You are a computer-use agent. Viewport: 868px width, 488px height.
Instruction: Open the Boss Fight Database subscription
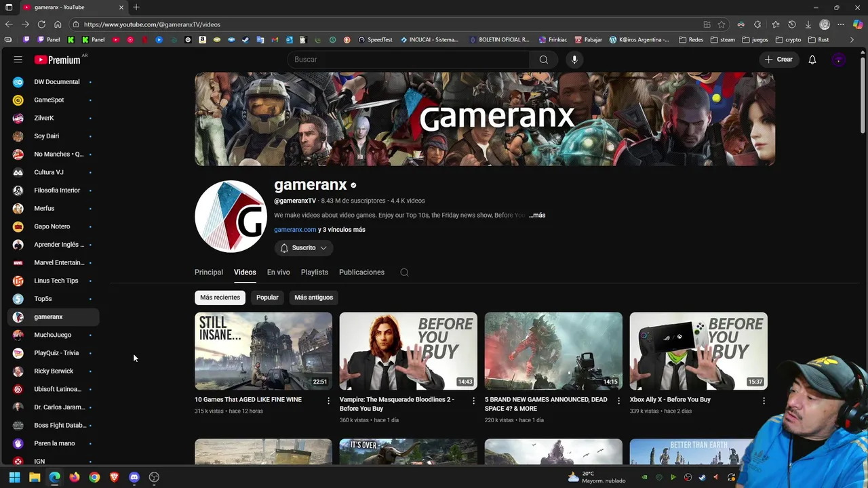click(x=54, y=426)
